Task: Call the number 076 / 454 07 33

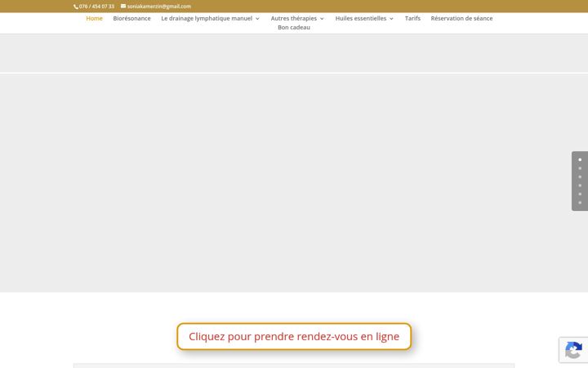Action: (x=96, y=7)
